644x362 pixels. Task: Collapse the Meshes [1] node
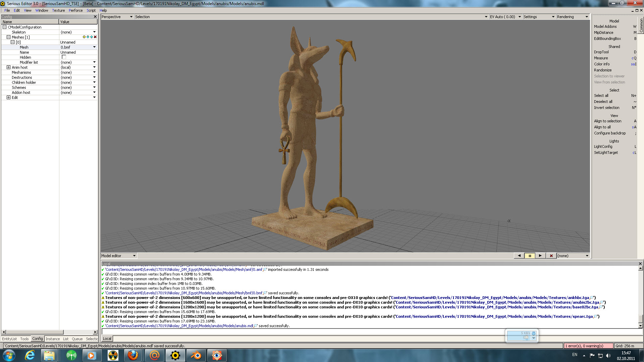9,37
